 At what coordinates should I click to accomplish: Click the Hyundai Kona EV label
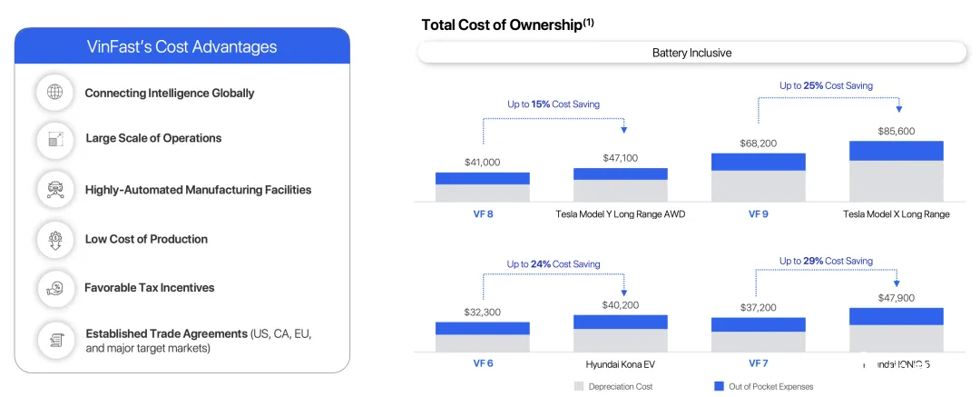(x=621, y=363)
